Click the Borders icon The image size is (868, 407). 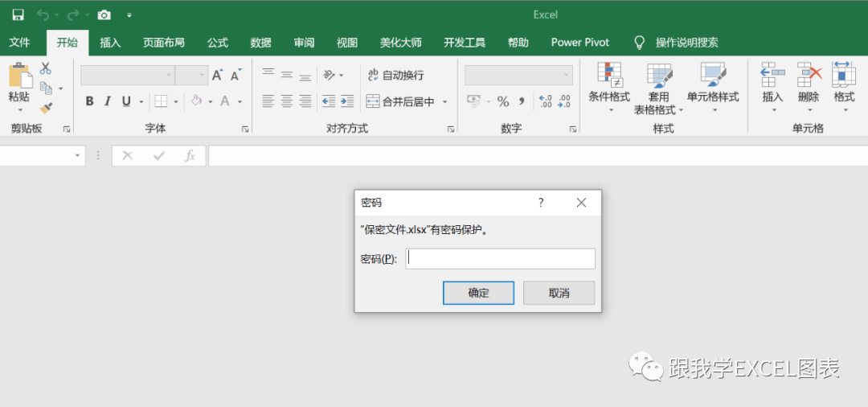pyautogui.click(x=161, y=101)
